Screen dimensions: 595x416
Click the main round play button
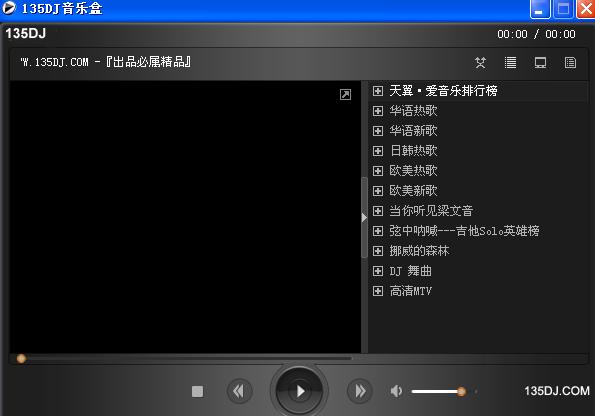299,391
